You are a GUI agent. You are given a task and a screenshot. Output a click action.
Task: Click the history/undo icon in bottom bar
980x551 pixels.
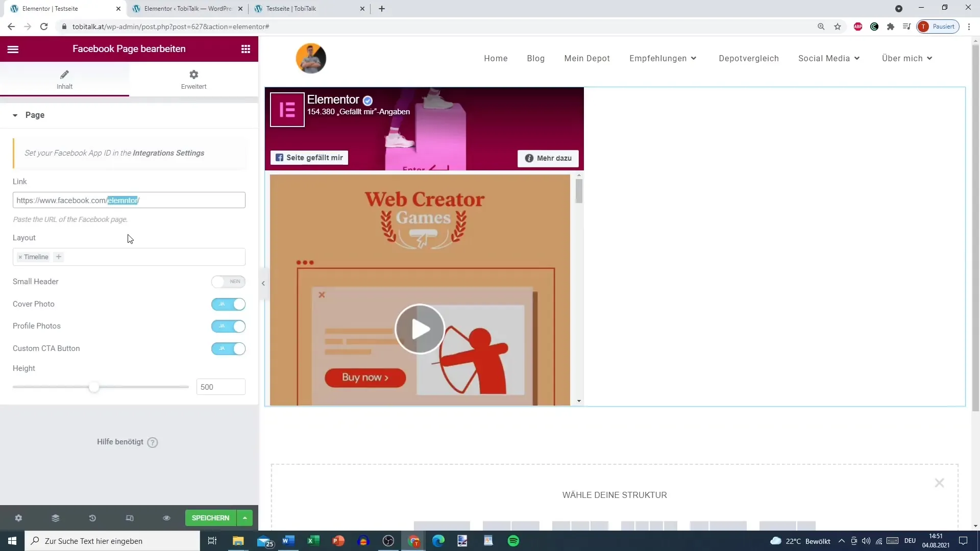pyautogui.click(x=92, y=518)
